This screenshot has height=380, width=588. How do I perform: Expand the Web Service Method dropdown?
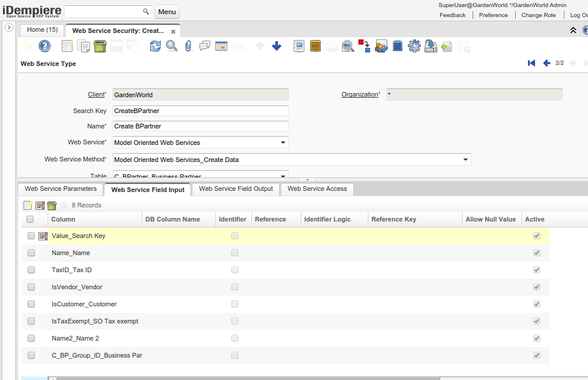465,160
